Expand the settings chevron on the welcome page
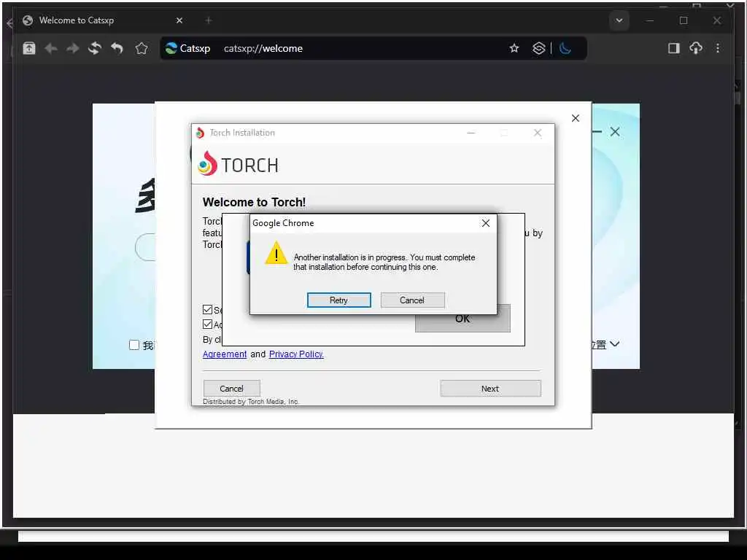The height and width of the screenshot is (560, 747). click(614, 344)
